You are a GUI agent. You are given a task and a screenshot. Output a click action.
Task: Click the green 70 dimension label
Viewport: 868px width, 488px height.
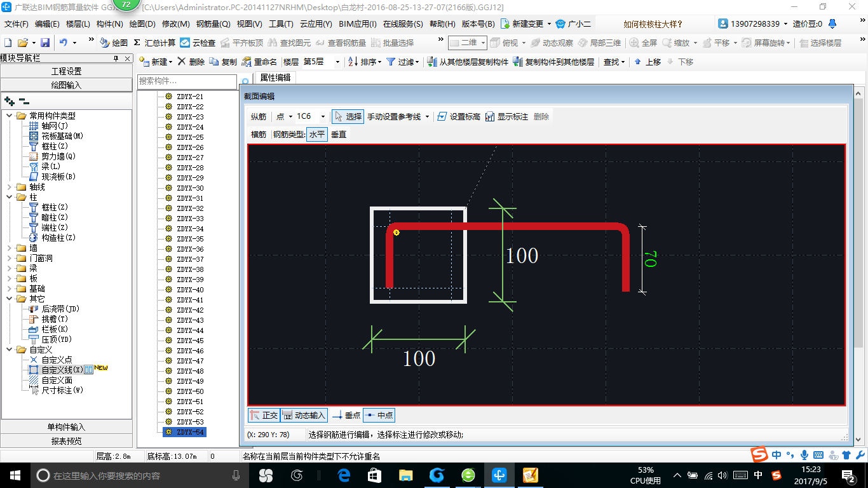[650, 259]
